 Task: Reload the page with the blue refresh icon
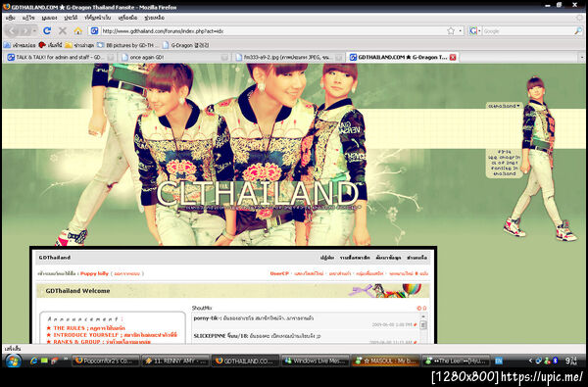click(x=47, y=30)
